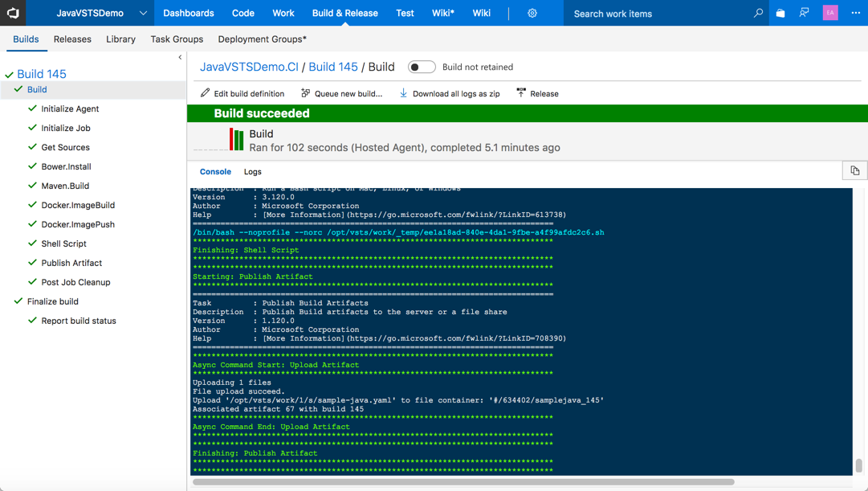
Task: Open the Marketplace shopping bag icon
Action: pyautogui.click(x=779, y=13)
